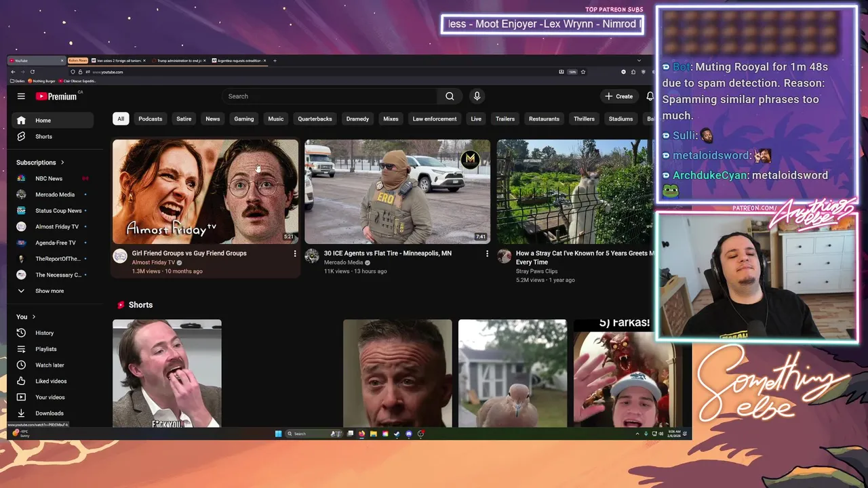Open Your videos page
This screenshot has height=488, width=868.
point(52,397)
